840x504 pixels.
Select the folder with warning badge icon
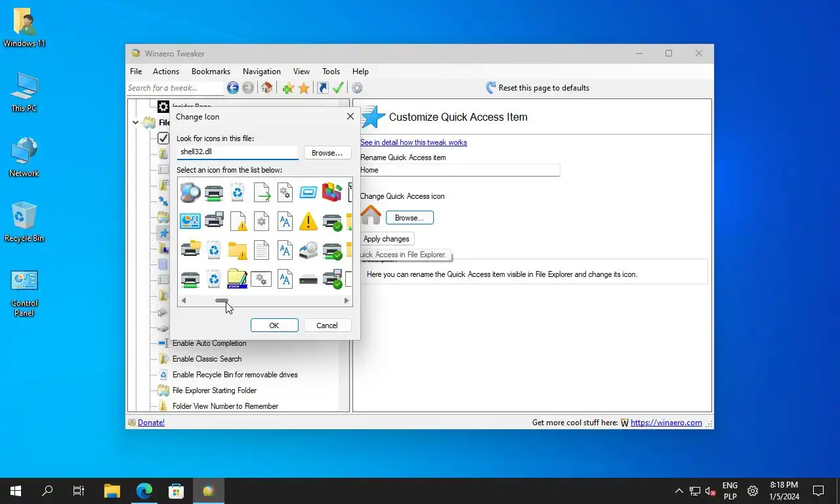pyautogui.click(x=238, y=250)
